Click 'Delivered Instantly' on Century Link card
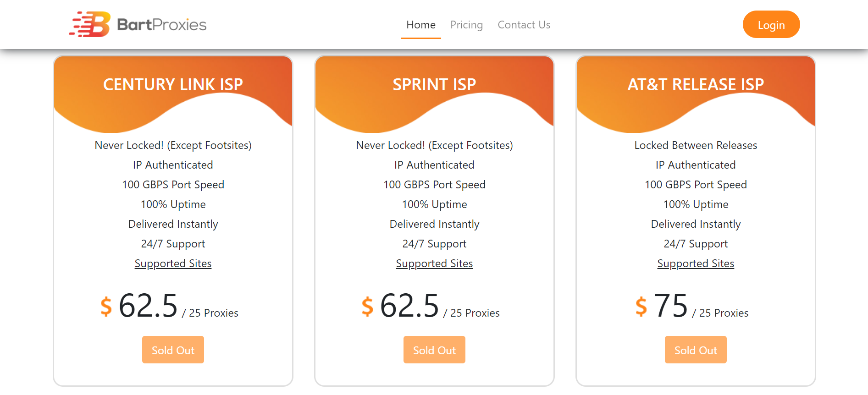Viewport: 868px width, 395px height. [173, 224]
